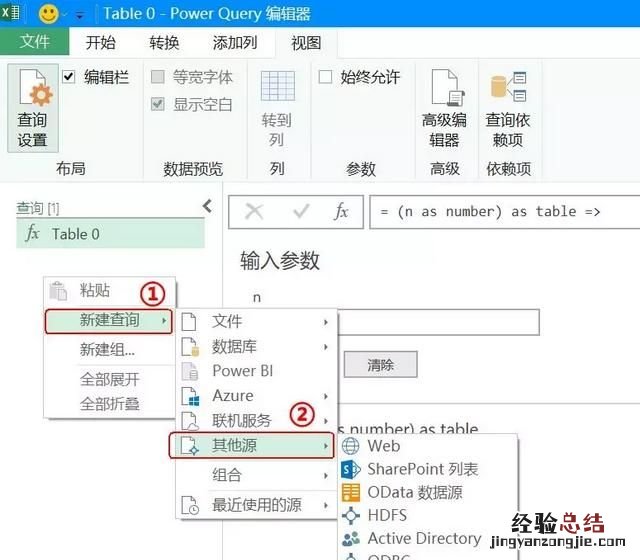The width and height of the screenshot is (640, 560).
Task: Click the Online Services (联机服务) icon
Action: [190, 421]
